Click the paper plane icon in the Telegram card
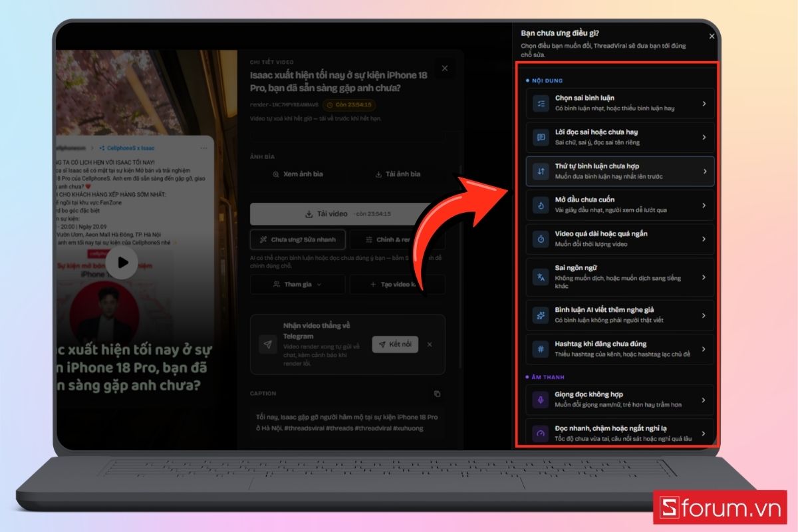The width and height of the screenshot is (798, 532). coord(268,344)
